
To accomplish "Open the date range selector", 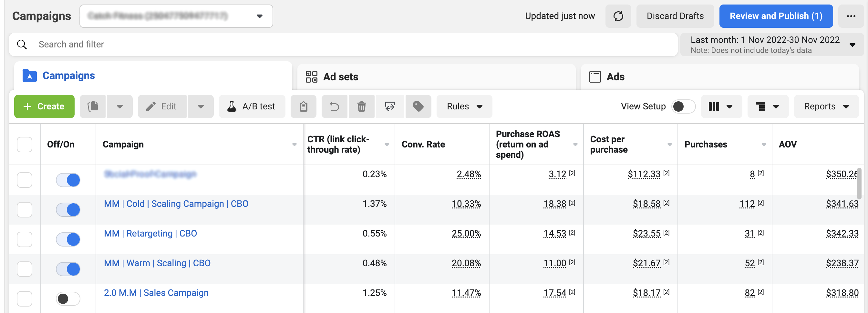I will point(772,45).
